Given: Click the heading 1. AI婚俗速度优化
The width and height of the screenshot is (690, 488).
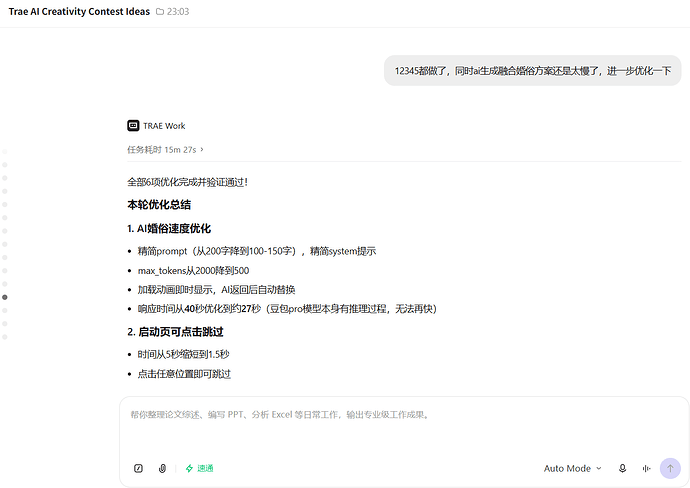Looking at the screenshot, I should (x=169, y=228).
